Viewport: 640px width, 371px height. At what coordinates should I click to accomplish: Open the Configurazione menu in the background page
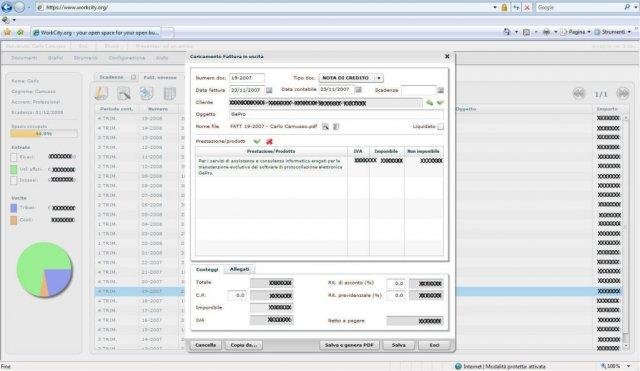click(x=127, y=58)
